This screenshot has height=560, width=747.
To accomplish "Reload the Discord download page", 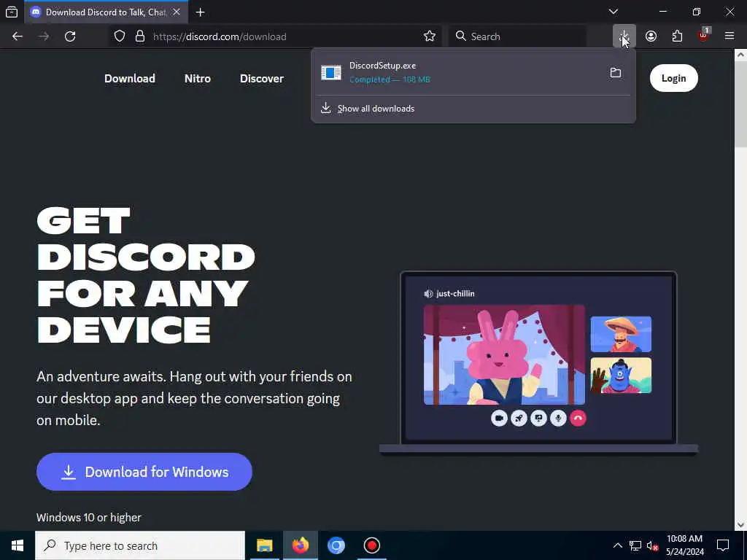I will (70, 36).
